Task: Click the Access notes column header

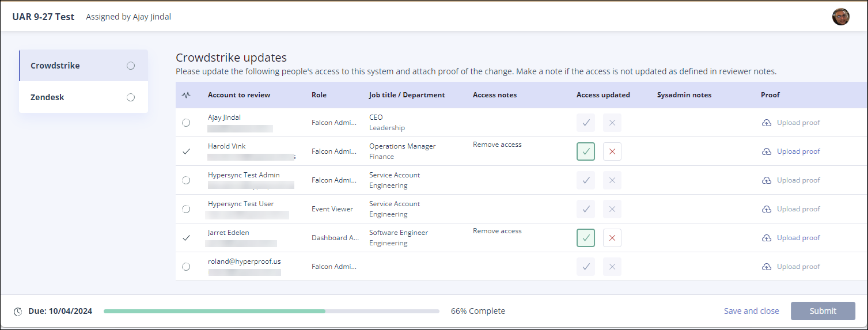Action: 495,95
